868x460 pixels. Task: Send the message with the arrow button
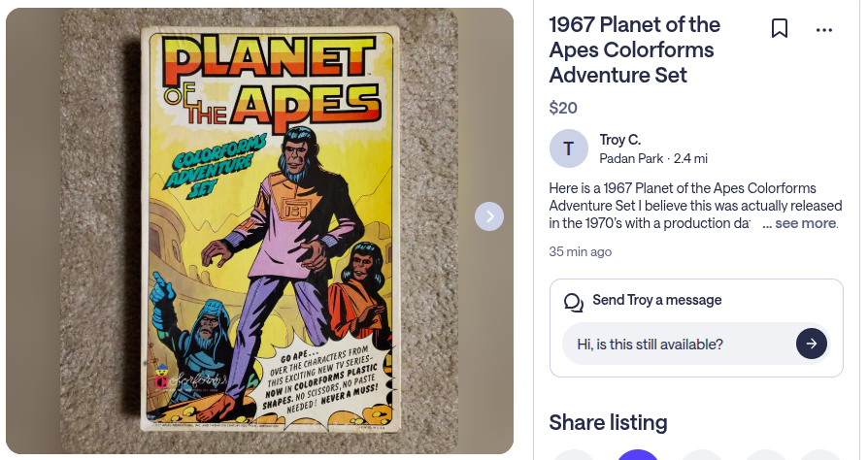pyautogui.click(x=812, y=344)
